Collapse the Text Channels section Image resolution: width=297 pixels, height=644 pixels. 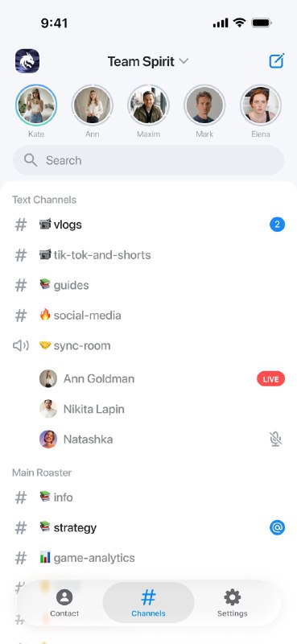pyautogui.click(x=44, y=200)
